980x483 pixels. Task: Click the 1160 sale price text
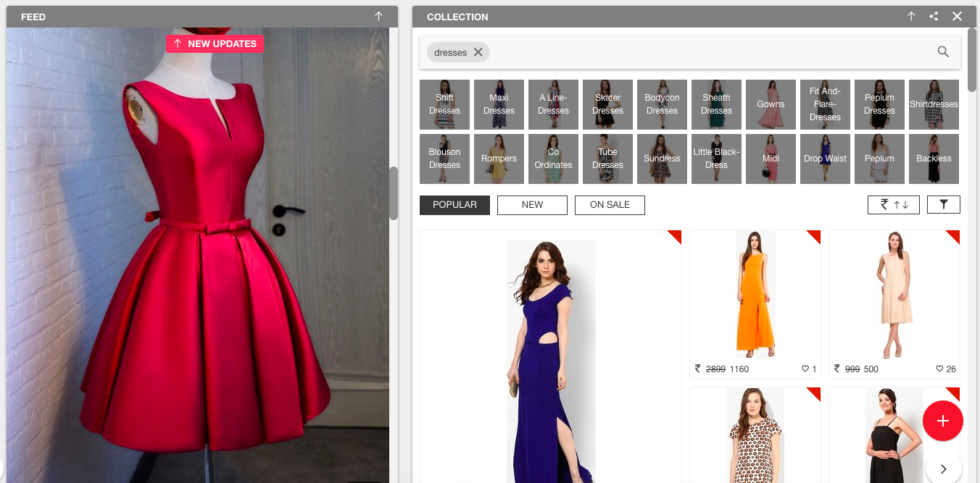pyautogui.click(x=739, y=369)
